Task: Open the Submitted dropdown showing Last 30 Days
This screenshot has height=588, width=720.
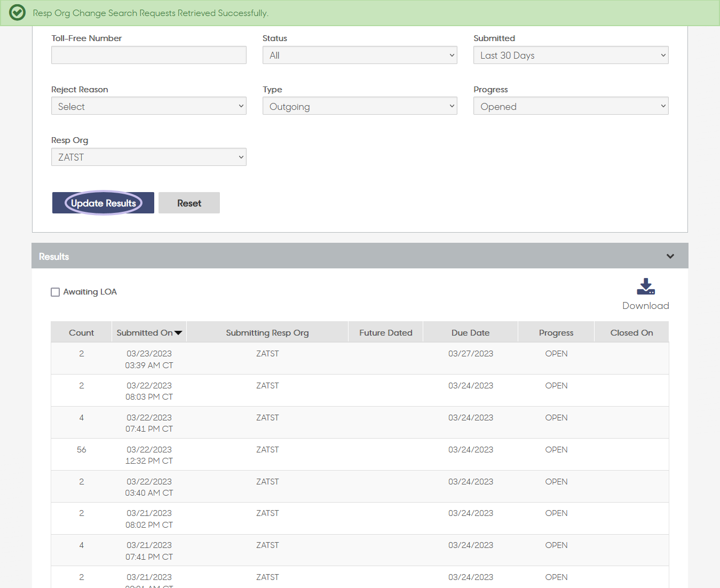Action: 571,54
